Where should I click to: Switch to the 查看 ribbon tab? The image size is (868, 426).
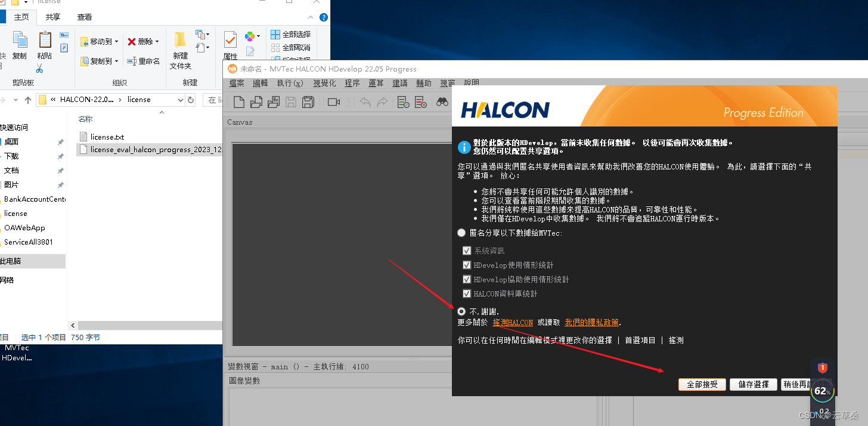click(x=84, y=17)
